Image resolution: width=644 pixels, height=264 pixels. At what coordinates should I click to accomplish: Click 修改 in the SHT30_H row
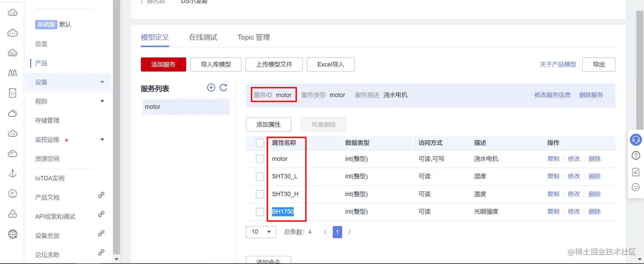(574, 194)
